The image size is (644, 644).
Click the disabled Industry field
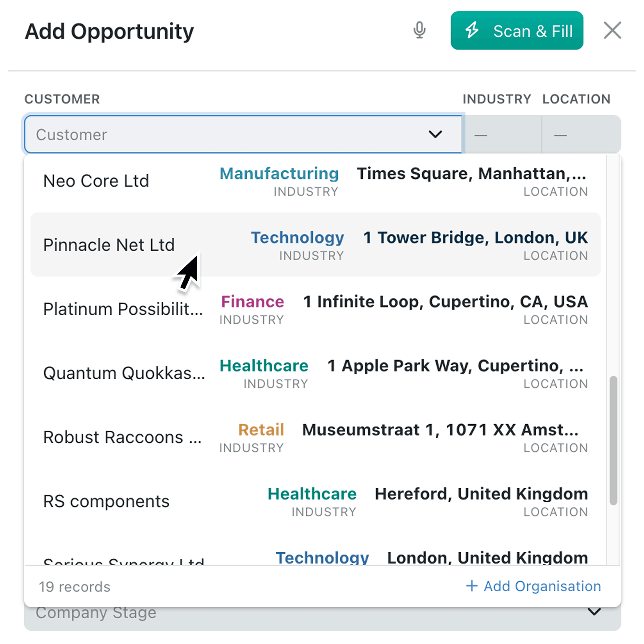point(503,134)
